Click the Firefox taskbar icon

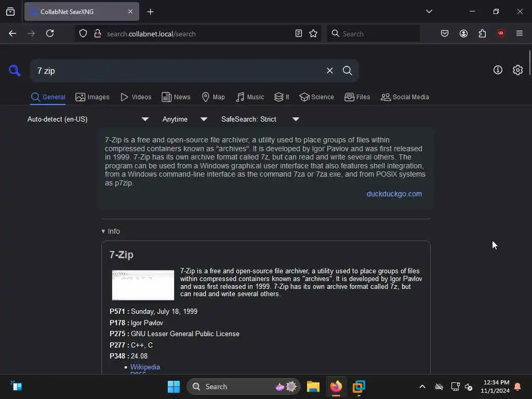click(336, 387)
